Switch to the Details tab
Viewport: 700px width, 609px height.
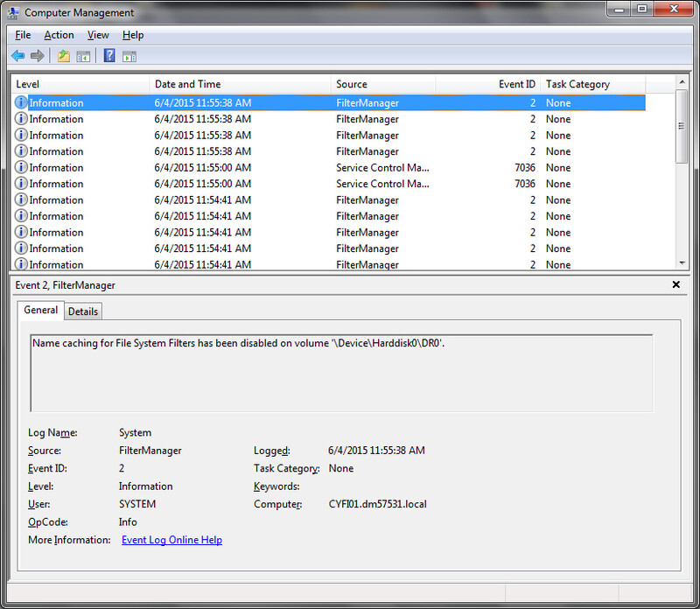[82, 311]
